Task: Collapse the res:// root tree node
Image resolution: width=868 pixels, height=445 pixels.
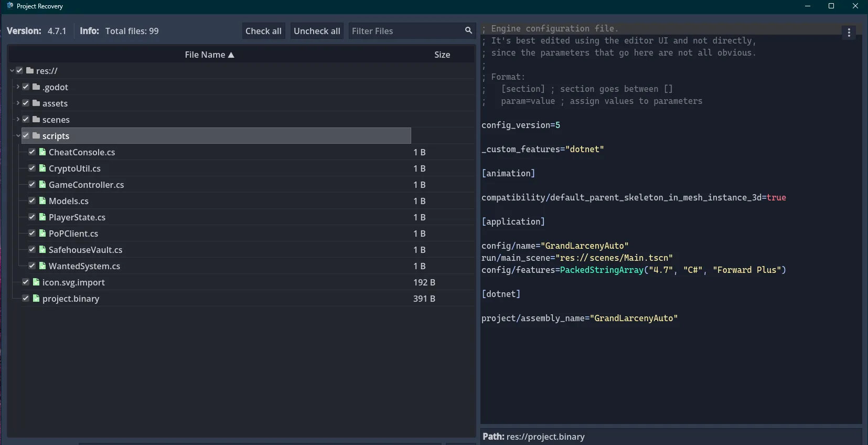Action: point(12,70)
